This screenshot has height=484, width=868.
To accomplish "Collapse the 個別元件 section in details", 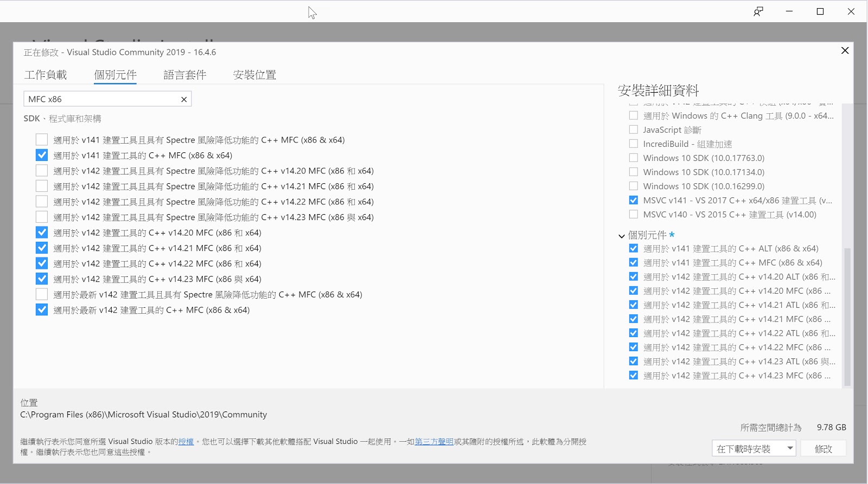I will (622, 236).
